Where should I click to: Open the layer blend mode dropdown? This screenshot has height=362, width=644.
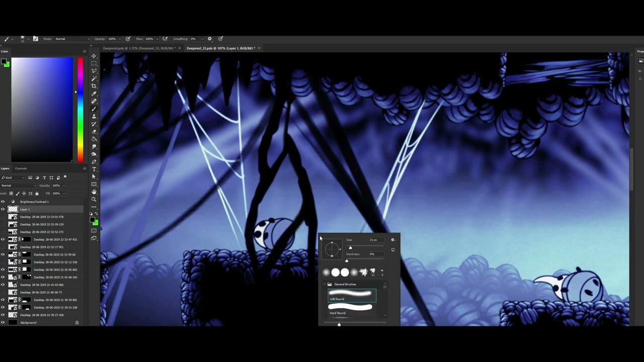[18, 186]
